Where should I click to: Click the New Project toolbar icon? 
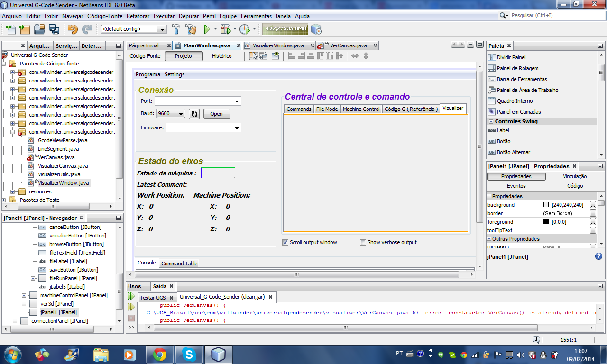(x=25, y=29)
